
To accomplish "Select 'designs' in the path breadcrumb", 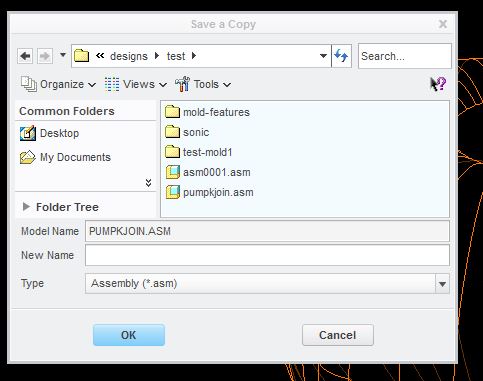I will pos(129,56).
